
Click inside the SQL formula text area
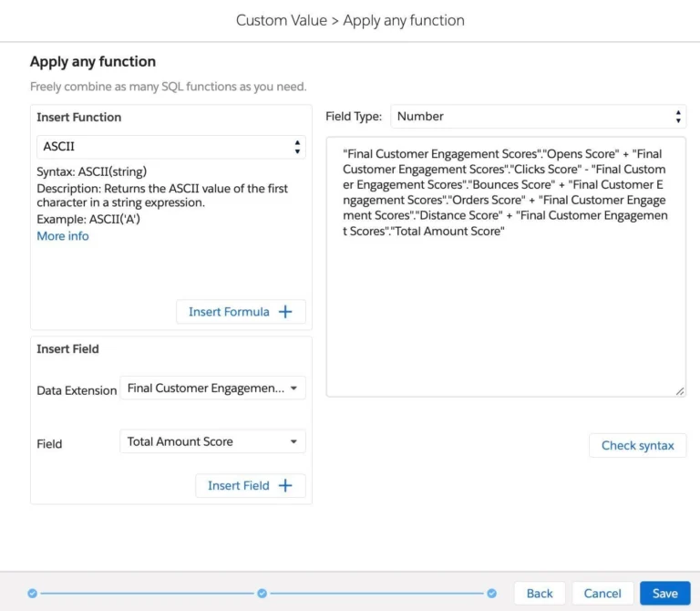coord(506,310)
